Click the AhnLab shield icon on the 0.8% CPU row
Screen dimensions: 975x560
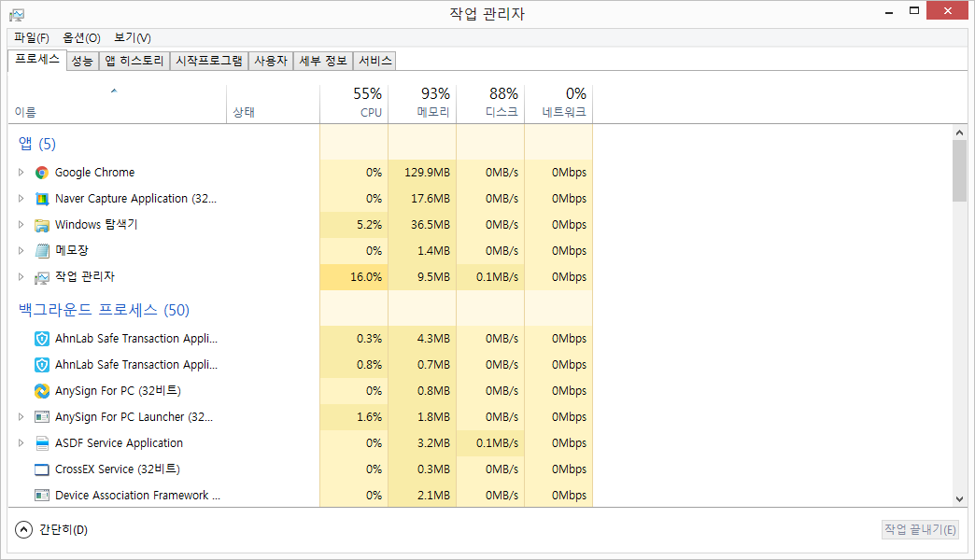[x=42, y=365]
